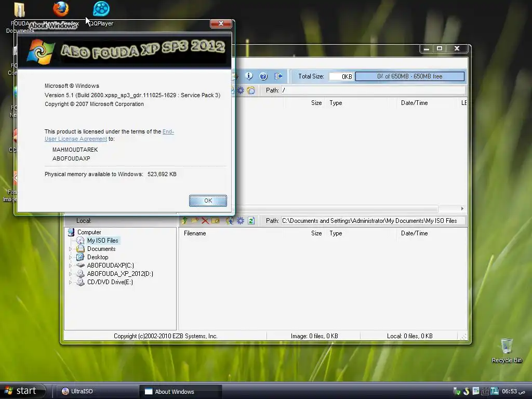
Task: Click the rename folder icon in Local toolbar
Action: tap(216, 221)
